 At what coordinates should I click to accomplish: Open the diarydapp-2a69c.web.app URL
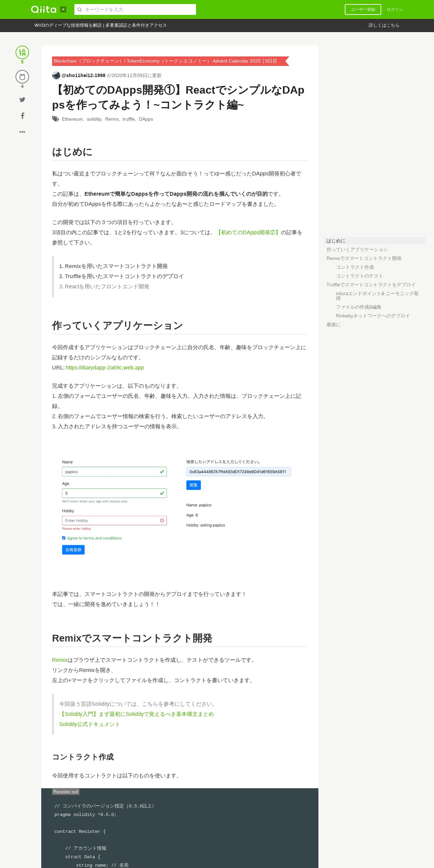[x=105, y=367]
